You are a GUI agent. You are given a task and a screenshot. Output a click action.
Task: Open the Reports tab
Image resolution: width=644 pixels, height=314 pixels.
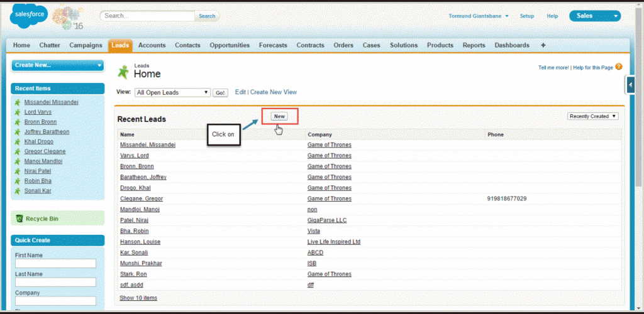pyautogui.click(x=474, y=45)
